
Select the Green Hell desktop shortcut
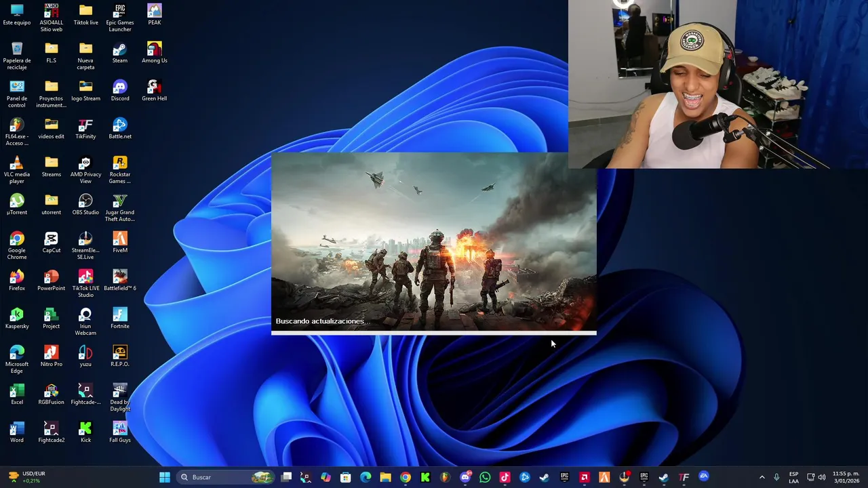[x=155, y=91]
